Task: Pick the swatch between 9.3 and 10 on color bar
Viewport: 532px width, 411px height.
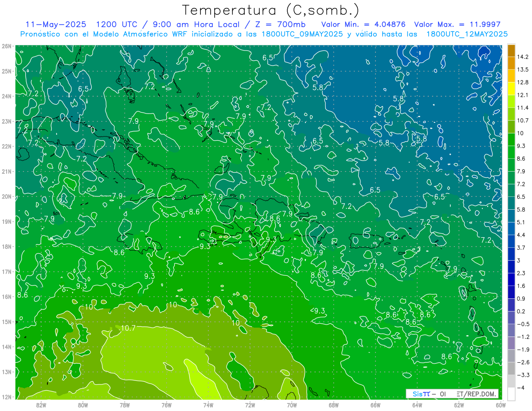Action: [511, 139]
